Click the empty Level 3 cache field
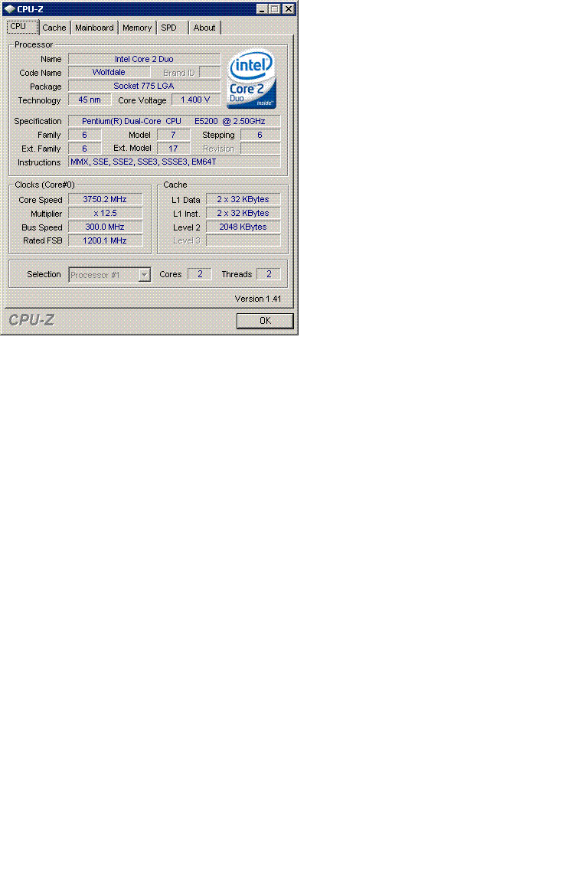 click(x=243, y=240)
